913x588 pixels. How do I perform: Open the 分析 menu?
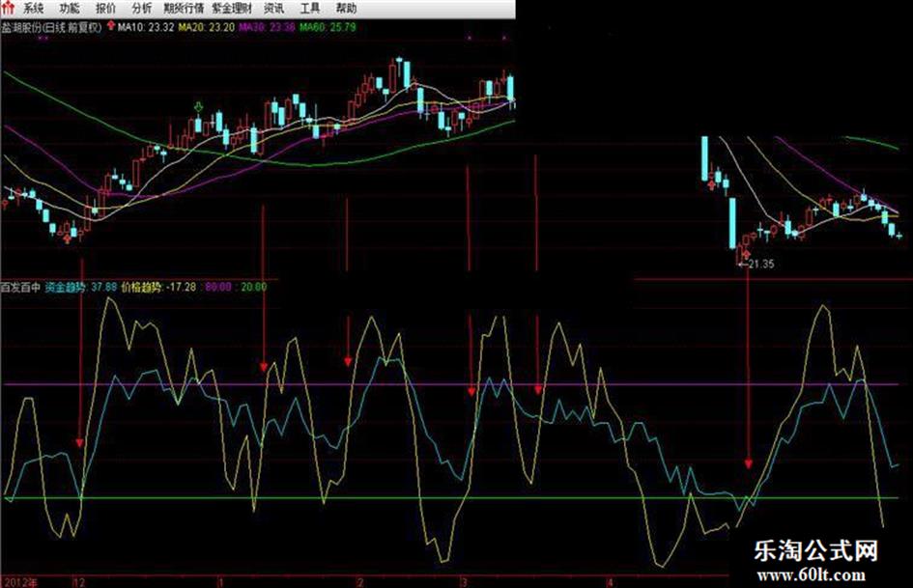(x=141, y=8)
